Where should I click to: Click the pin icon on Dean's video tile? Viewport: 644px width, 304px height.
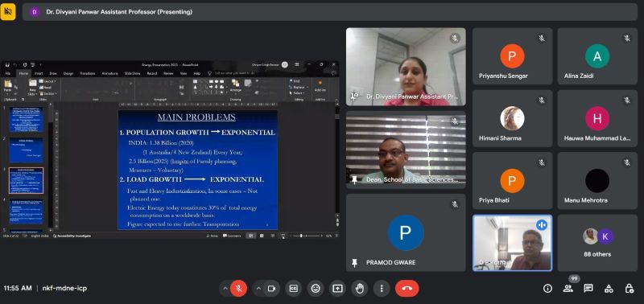354,179
